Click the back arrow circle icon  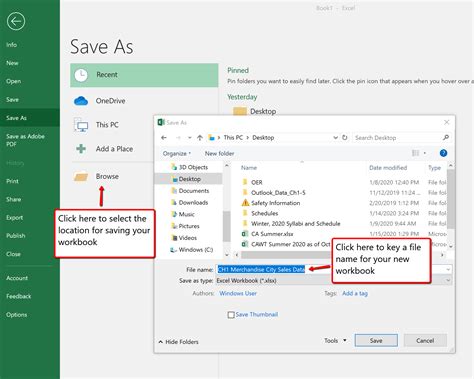click(16, 21)
